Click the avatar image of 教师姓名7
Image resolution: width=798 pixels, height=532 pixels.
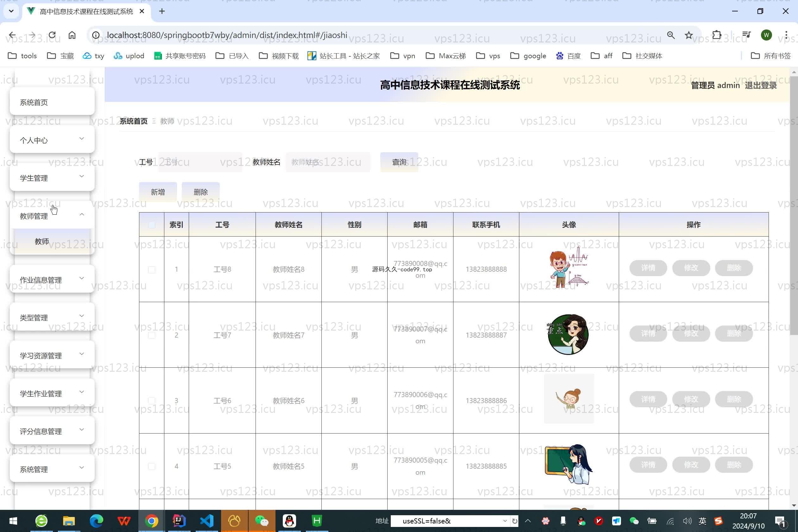tap(568, 334)
